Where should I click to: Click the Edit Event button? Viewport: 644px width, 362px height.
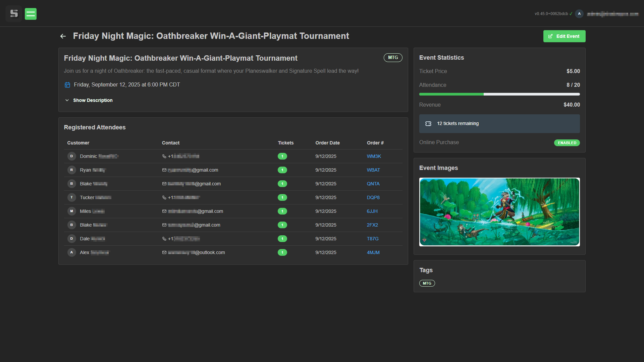[564, 36]
